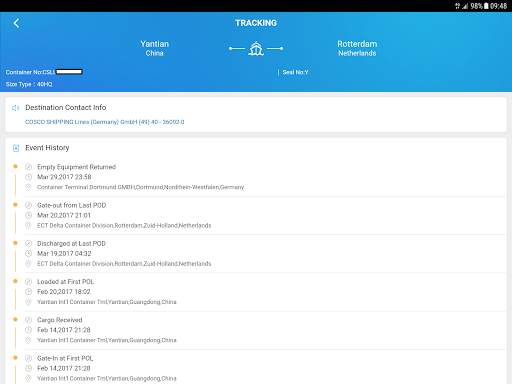Tap the speaker icon beside Destination Contact Info
Screen dimensions: 512x384
click(15, 108)
